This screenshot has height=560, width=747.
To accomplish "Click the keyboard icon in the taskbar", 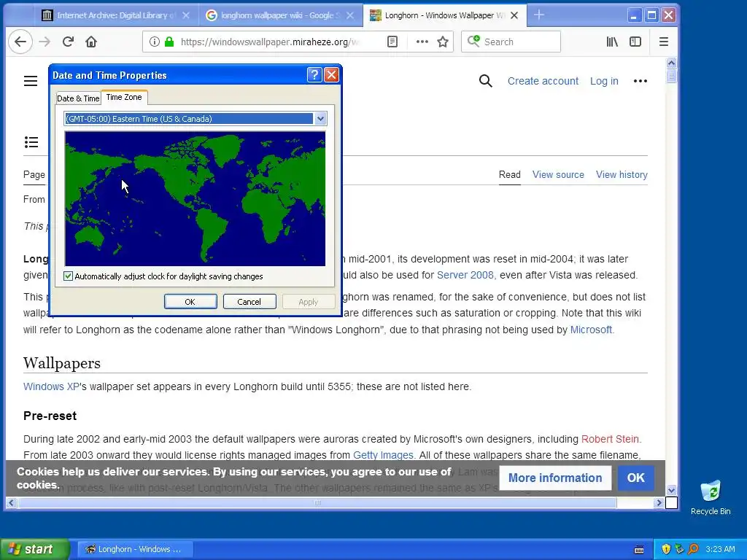I will tap(639, 550).
